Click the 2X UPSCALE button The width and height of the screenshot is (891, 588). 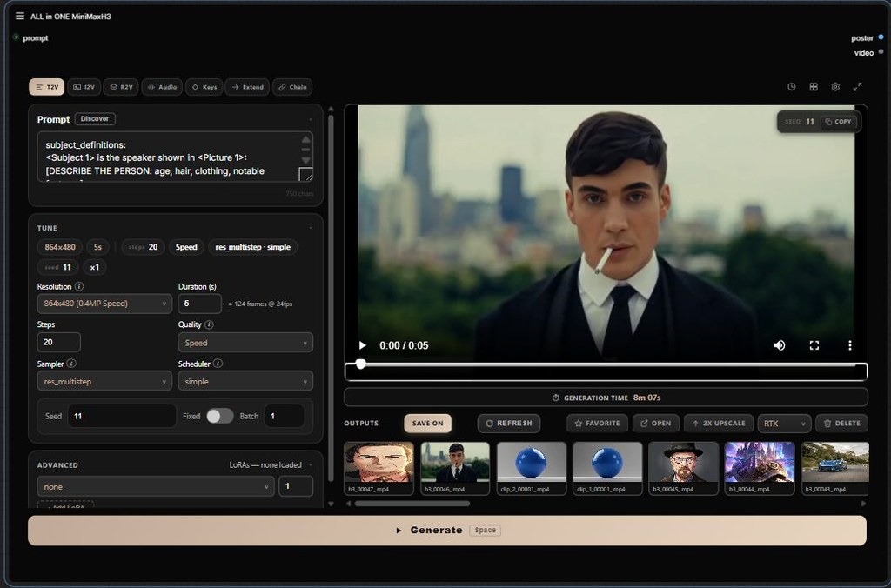(719, 424)
